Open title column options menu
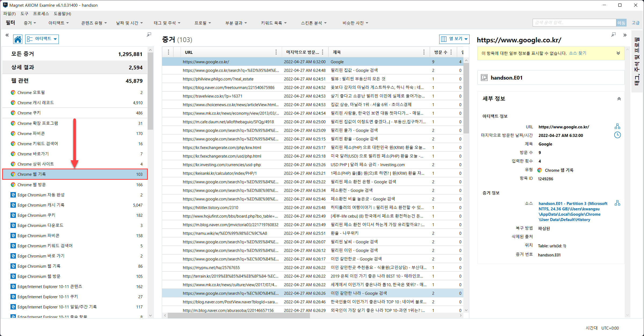This screenshot has width=644, height=336. tap(424, 52)
